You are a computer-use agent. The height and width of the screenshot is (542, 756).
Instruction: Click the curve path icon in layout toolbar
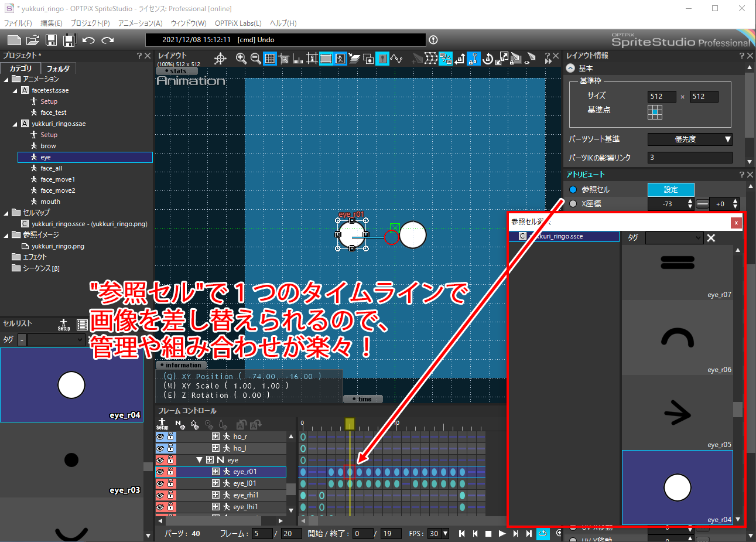[x=396, y=59]
